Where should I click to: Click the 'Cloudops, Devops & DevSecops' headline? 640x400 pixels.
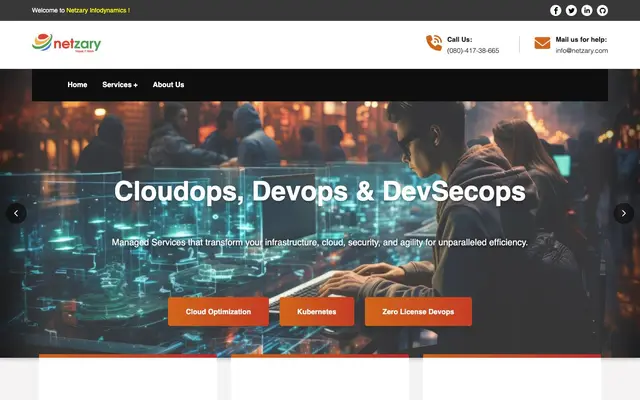pyautogui.click(x=320, y=191)
